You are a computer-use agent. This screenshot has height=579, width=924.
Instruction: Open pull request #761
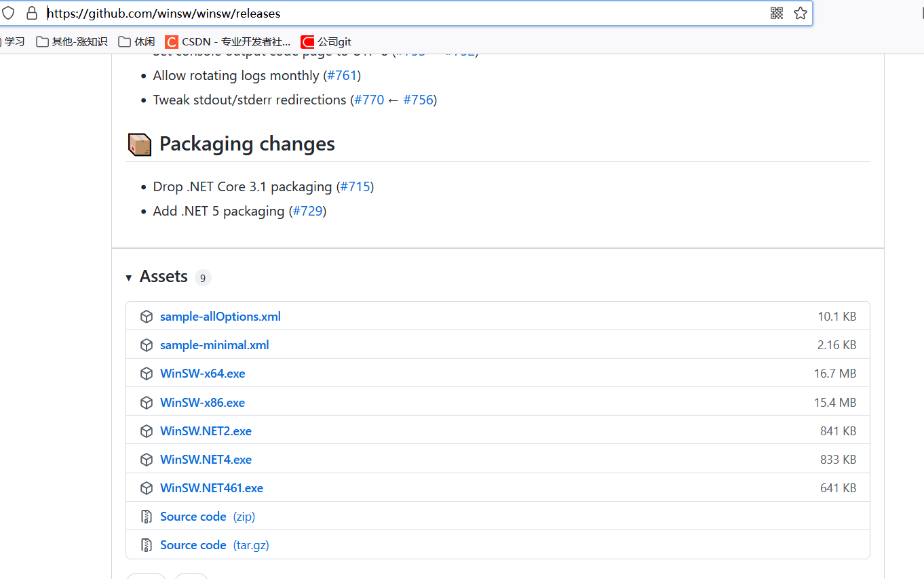[x=342, y=75]
